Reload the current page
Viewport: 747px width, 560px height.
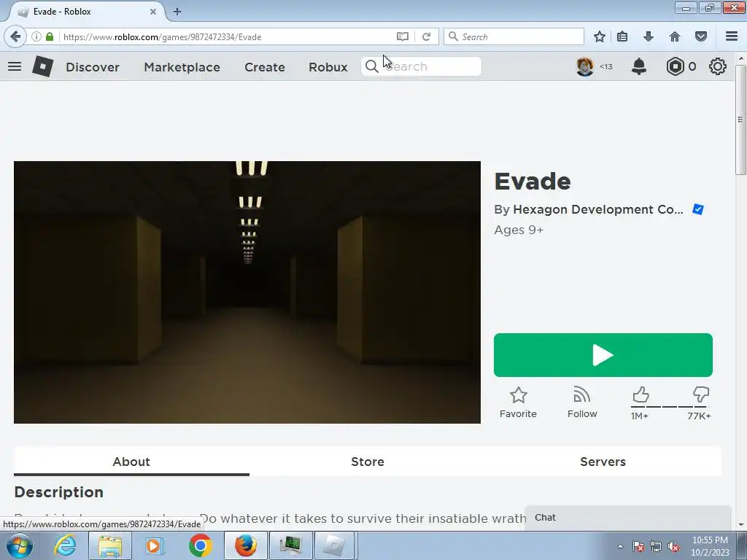click(x=426, y=36)
